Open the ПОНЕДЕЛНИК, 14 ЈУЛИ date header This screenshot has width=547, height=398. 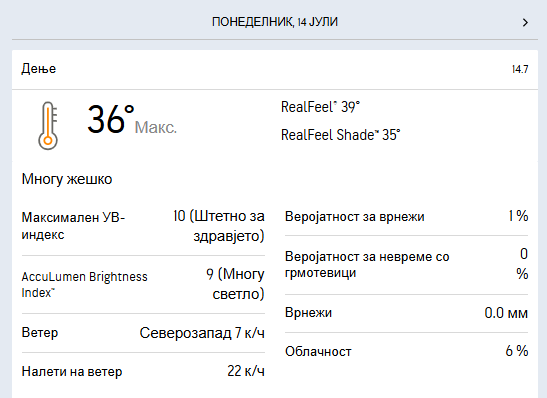coord(275,22)
